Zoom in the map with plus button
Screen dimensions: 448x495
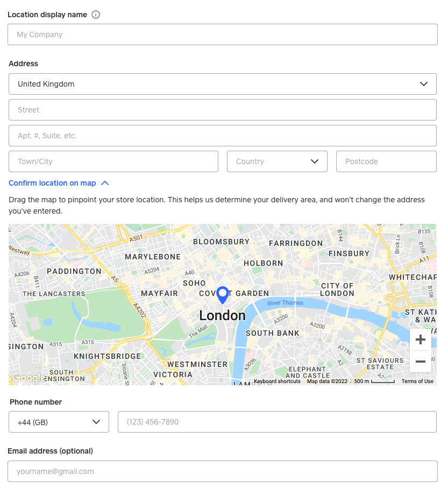coord(421,340)
